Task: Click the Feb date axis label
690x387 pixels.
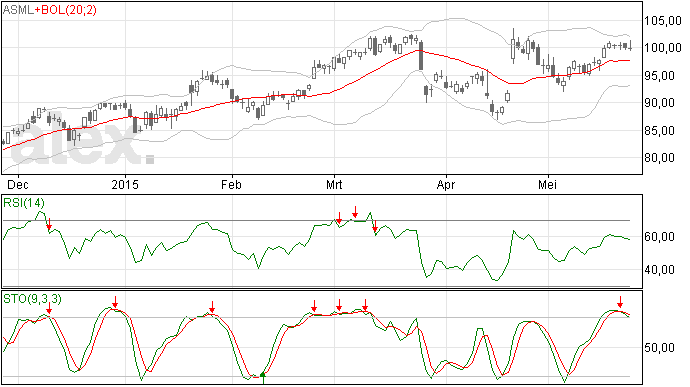Action: pyautogui.click(x=231, y=184)
